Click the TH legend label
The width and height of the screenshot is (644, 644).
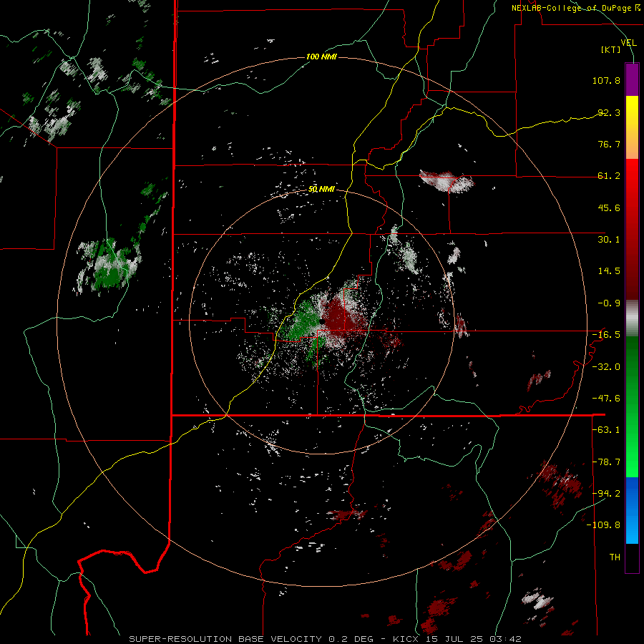click(615, 557)
